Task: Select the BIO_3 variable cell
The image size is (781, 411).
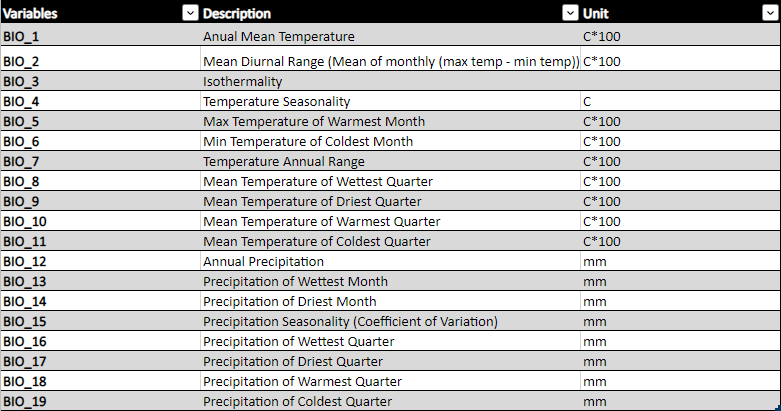Action: (100, 82)
